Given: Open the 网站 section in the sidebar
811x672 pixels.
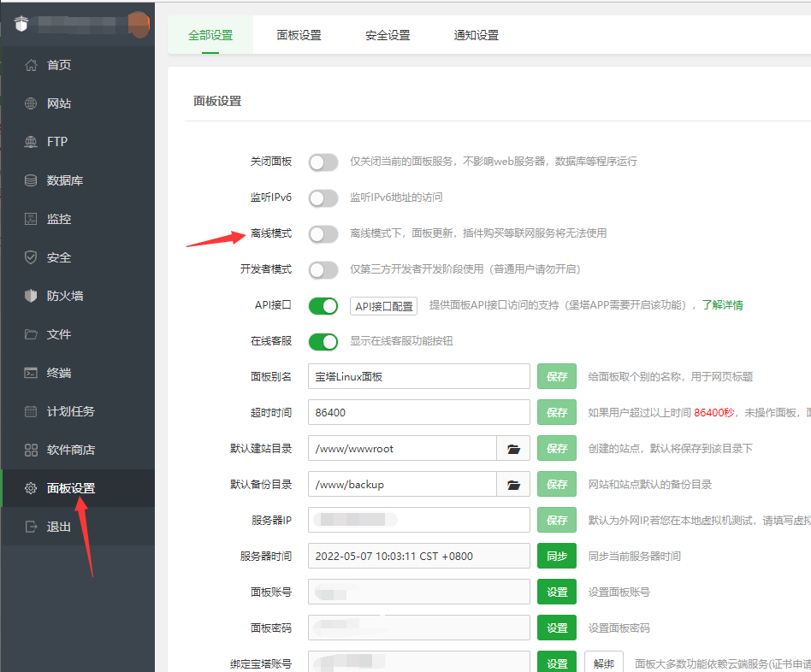Looking at the screenshot, I should point(55,103).
